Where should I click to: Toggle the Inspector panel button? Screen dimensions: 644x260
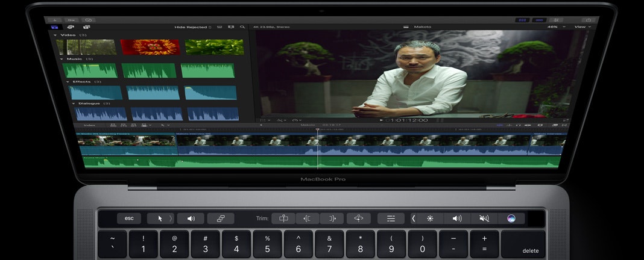(x=557, y=20)
